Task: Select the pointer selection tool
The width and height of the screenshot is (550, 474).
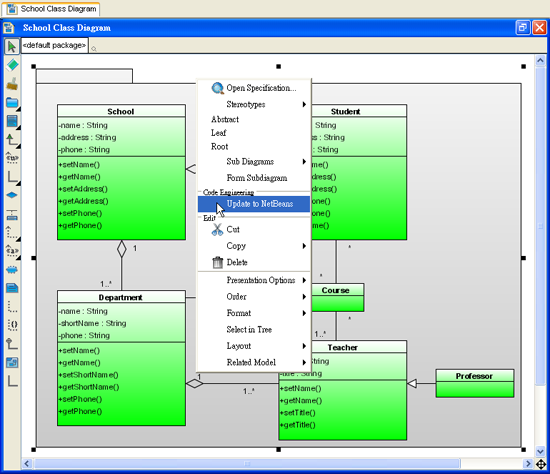Action: click(12, 46)
